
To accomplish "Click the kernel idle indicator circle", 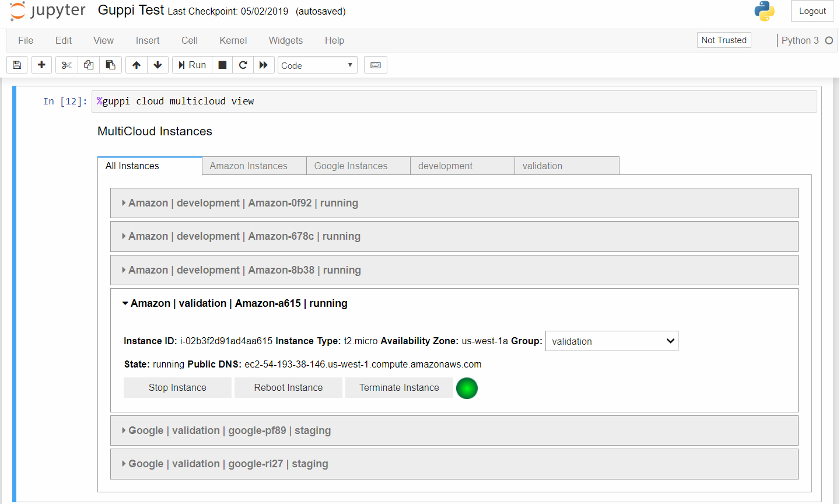I will coord(829,40).
